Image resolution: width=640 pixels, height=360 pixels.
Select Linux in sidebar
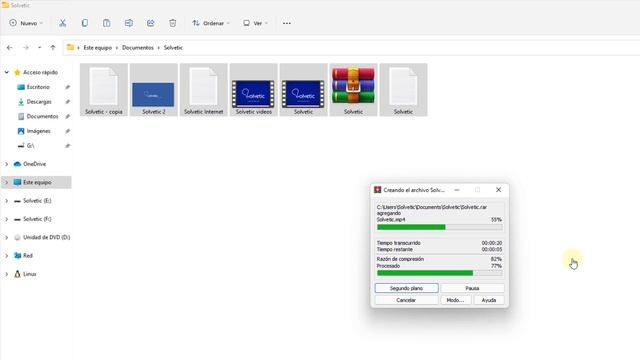point(29,274)
